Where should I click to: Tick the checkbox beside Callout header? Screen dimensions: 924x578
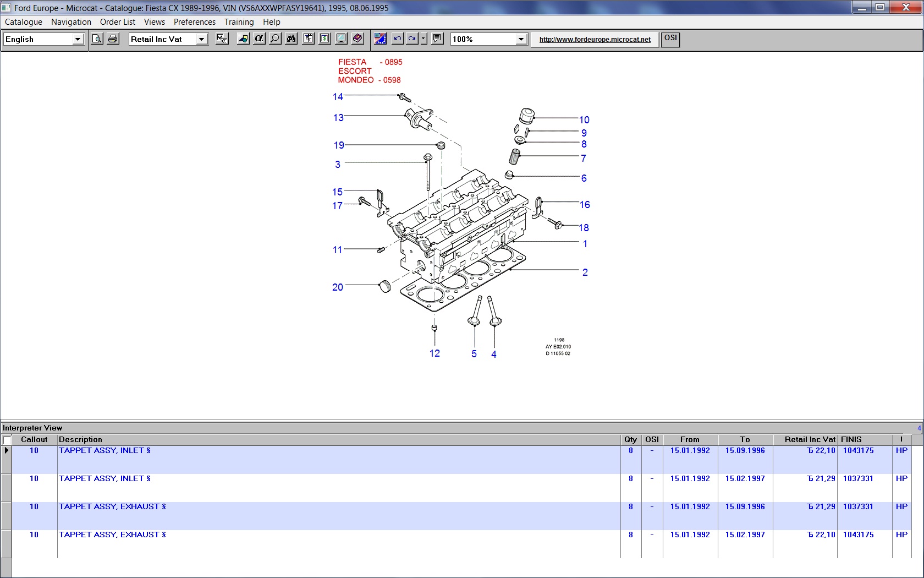pyautogui.click(x=7, y=440)
